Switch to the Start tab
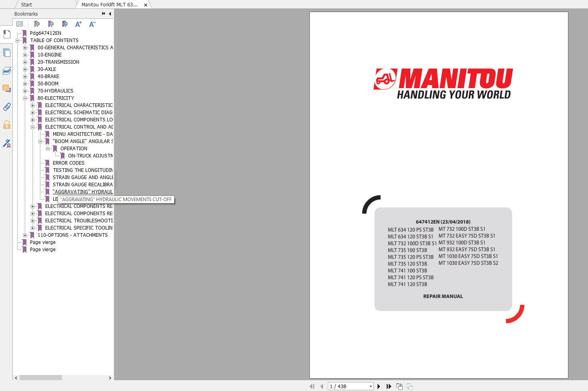 26,5
